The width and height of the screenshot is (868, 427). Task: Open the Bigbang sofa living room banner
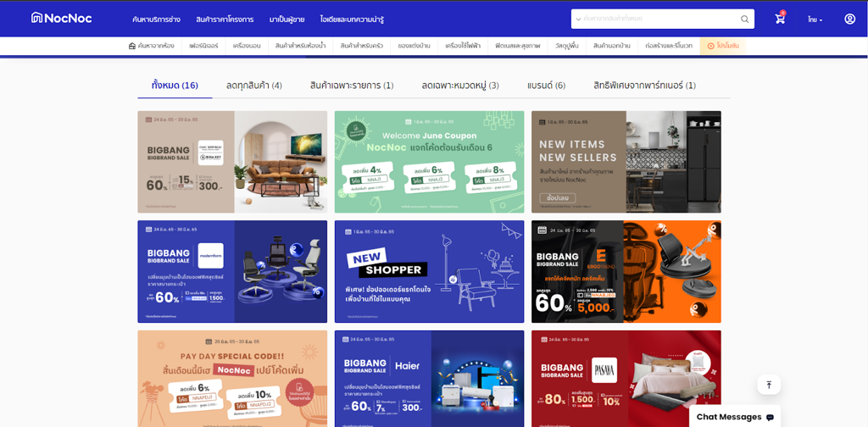(x=232, y=162)
